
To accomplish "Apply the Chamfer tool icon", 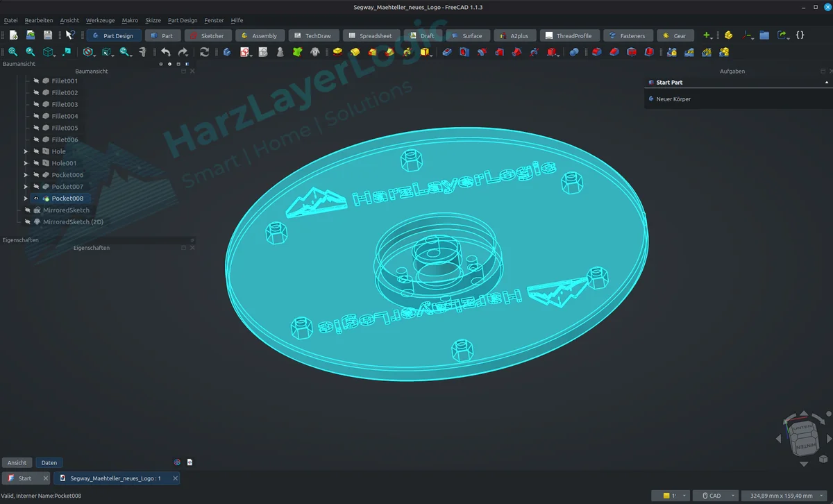I will pos(614,52).
